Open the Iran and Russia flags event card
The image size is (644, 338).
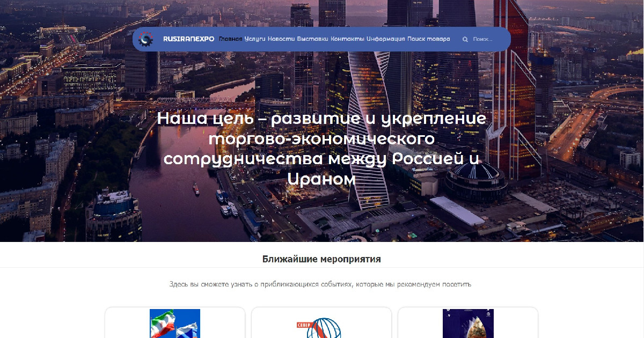(x=175, y=322)
